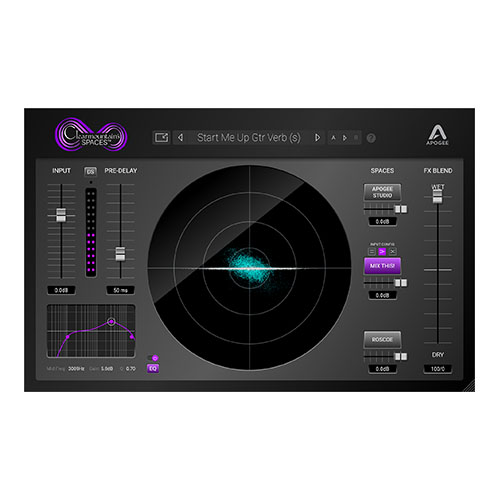Click the Mix This! space button

382,266
